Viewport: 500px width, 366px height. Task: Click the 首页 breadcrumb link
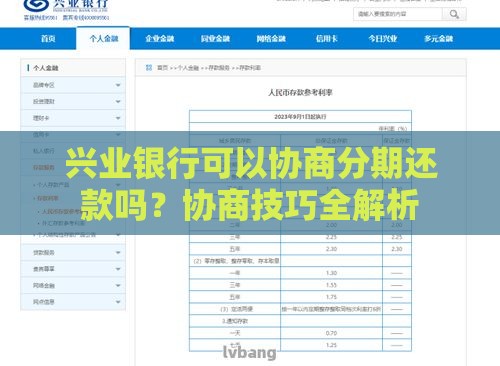pos(163,68)
